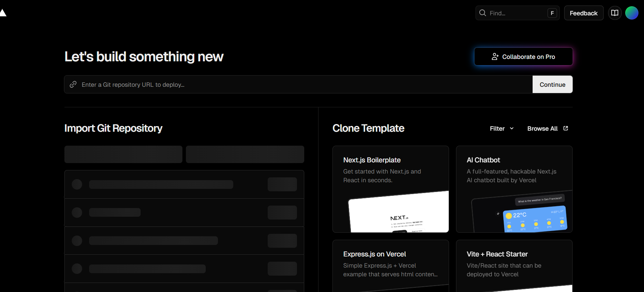
Task: Click Collaborate on Pro button
Action: 524,56
